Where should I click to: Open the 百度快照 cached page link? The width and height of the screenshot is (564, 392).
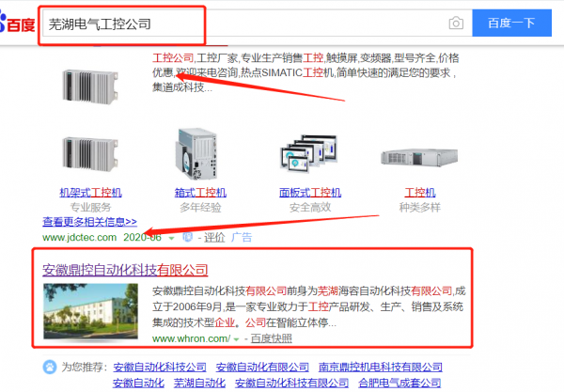[272, 338]
